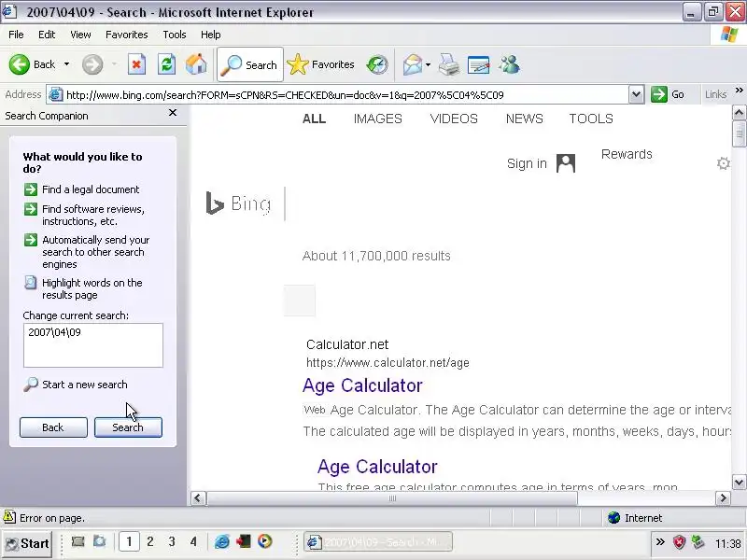The image size is (747, 560).
Task: Switch to Bing IMAGES tab
Action: tap(378, 119)
